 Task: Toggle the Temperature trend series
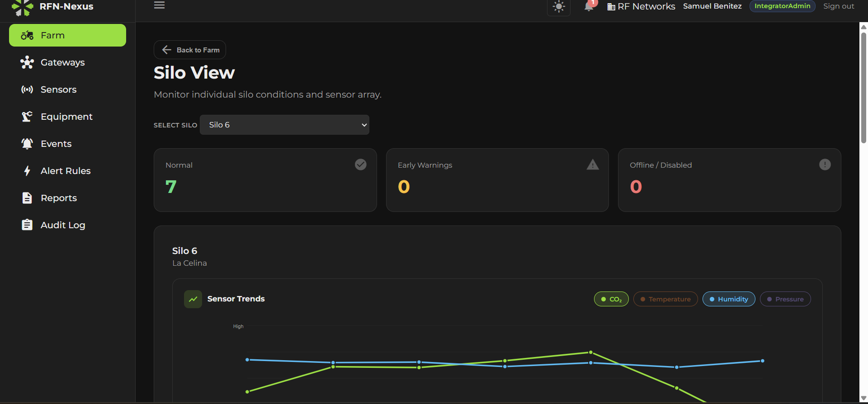[665, 299]
